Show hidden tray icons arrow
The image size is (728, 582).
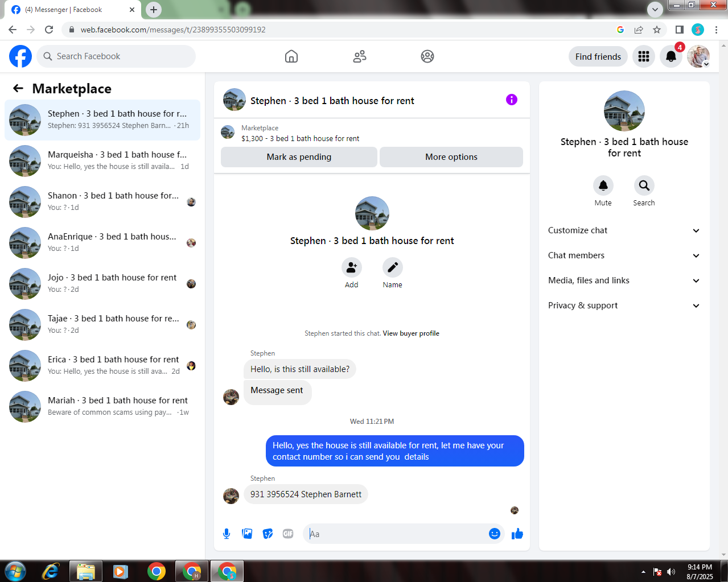(643, 572)
